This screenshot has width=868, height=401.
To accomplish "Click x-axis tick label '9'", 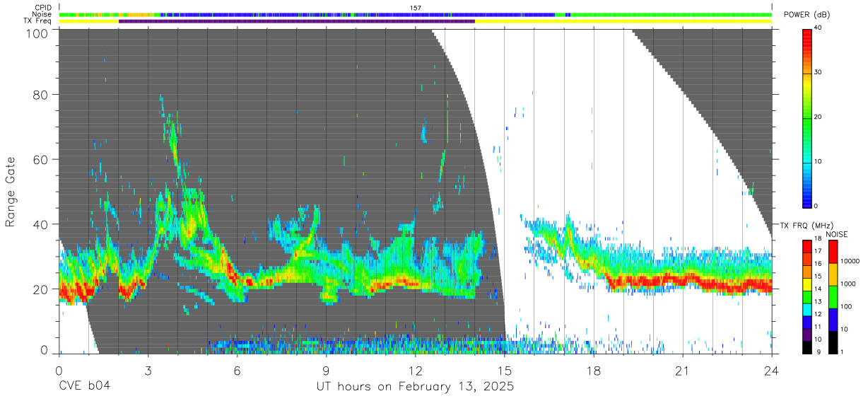I will (326, 371).
